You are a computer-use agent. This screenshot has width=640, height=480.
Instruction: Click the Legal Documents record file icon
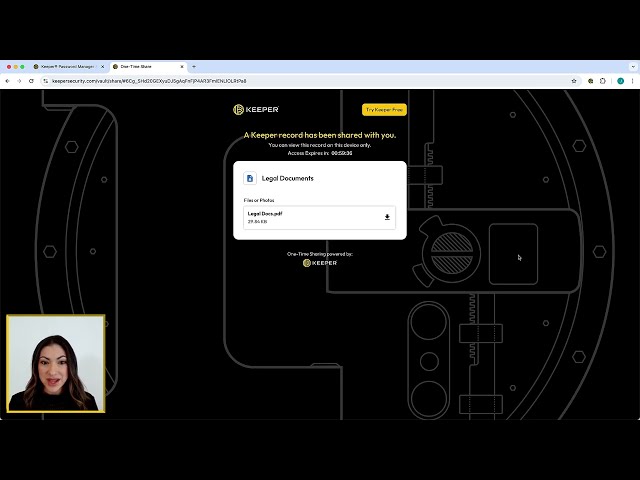point(250,178)
